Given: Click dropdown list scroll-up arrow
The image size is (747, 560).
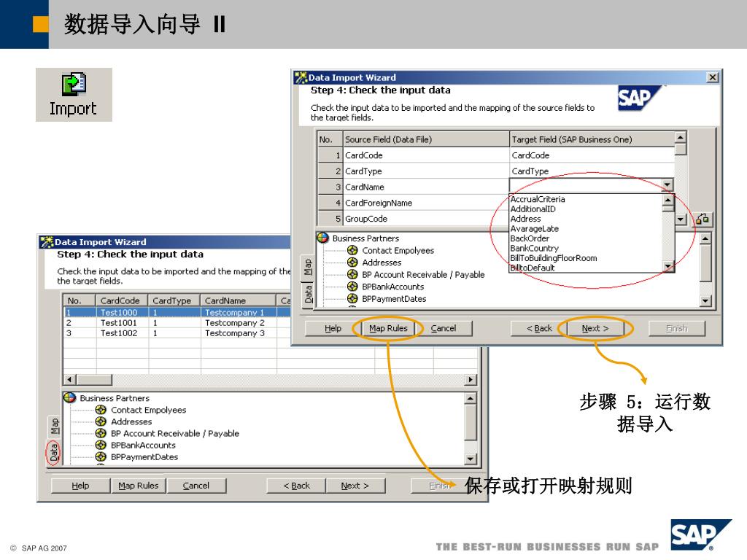Looking at the screenshot, I should [x=668, y=200].
